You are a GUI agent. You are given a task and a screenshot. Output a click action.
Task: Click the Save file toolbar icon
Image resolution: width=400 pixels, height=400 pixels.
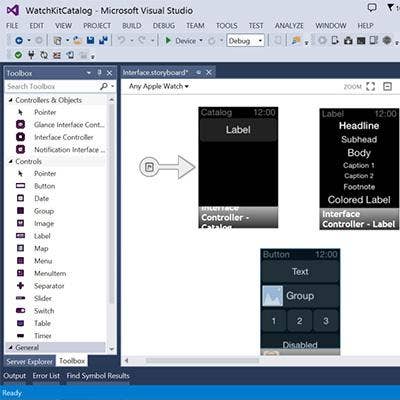pyautogui.click(x=90, y=41)
